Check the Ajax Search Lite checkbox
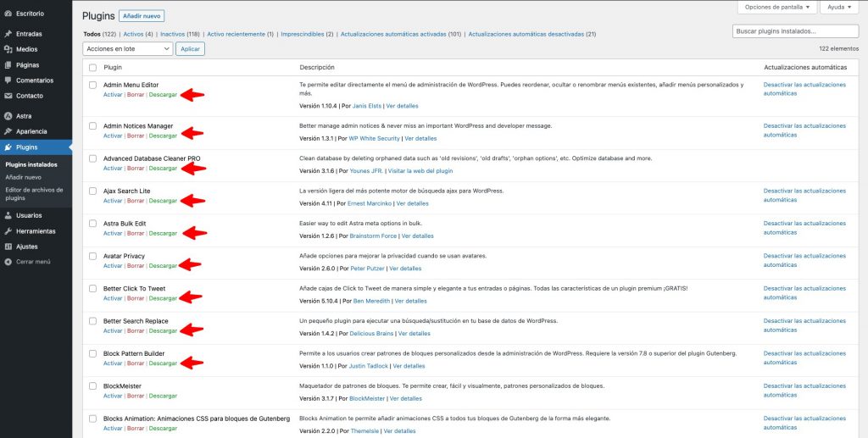Image resolution: width=868 pixels, height=438 pixels. 93,191
